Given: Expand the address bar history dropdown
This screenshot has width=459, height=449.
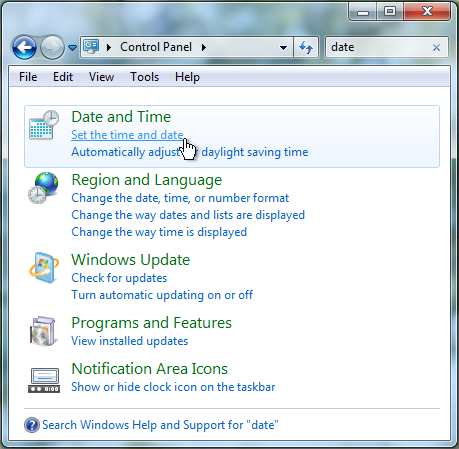Looking at the screenshot, I should click(x=284, y=48).
